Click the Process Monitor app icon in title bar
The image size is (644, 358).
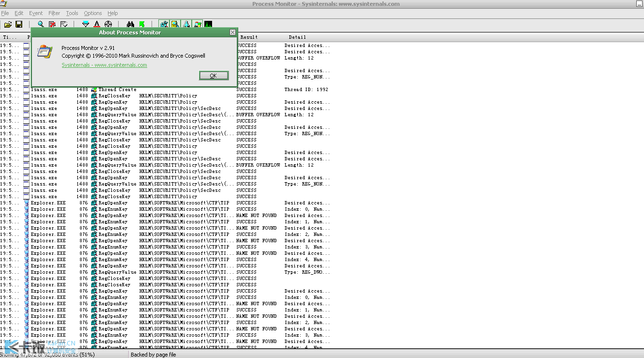(x=3, y=4)
